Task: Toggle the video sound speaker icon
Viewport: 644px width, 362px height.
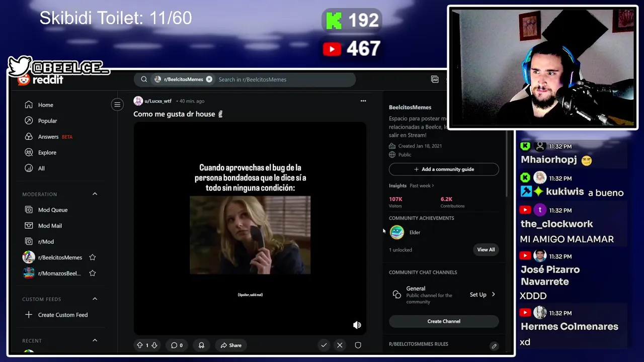Action: pyautogui.click(x=357, y=325)
